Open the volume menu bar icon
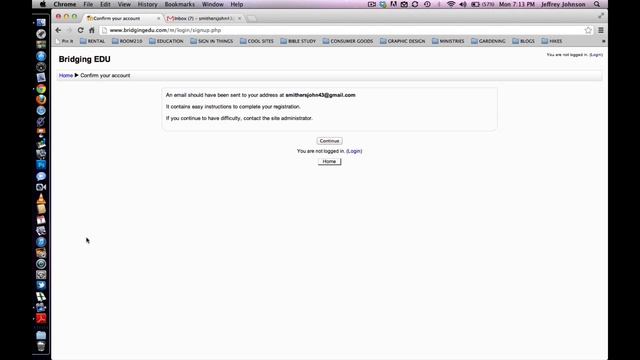This screenshot has width=640, height=360. 462,4
